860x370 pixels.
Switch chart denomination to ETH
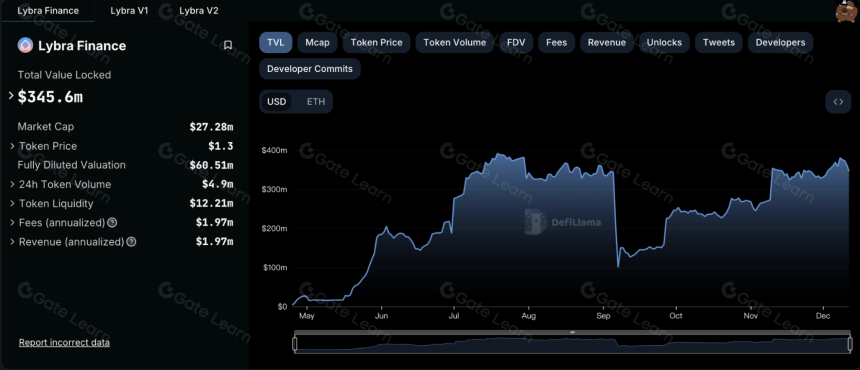(316, 101)
